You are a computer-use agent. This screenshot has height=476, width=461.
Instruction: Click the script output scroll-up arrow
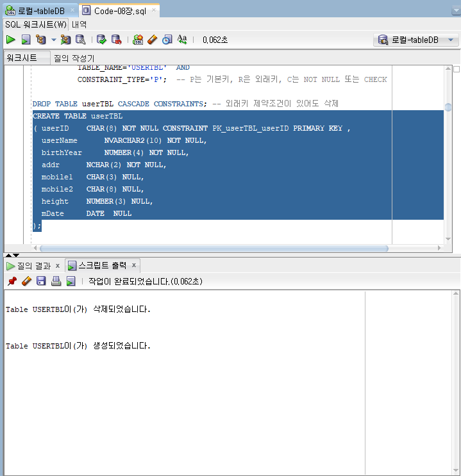coord(455,293)
